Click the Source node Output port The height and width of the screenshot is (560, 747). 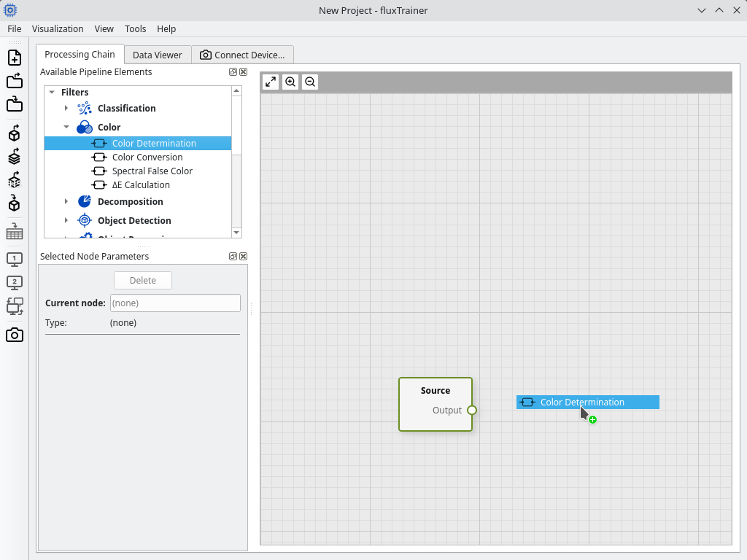coord(472,410)
